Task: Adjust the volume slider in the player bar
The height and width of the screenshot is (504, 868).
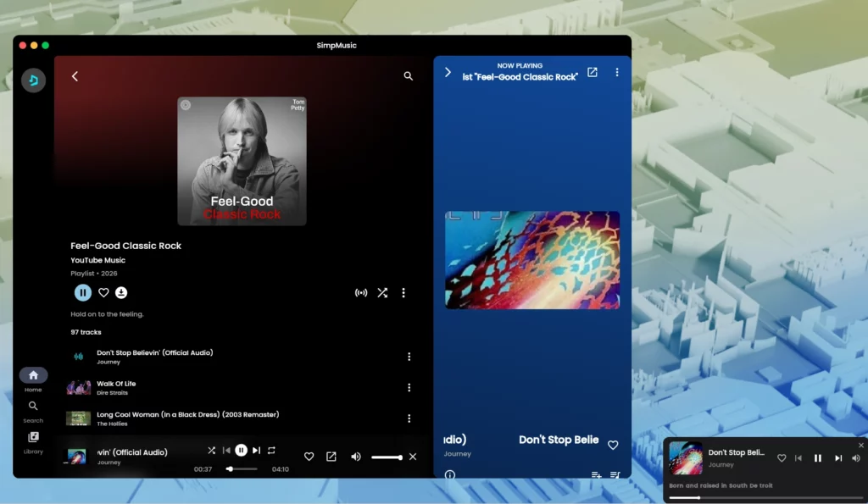Action: (387, 456)
